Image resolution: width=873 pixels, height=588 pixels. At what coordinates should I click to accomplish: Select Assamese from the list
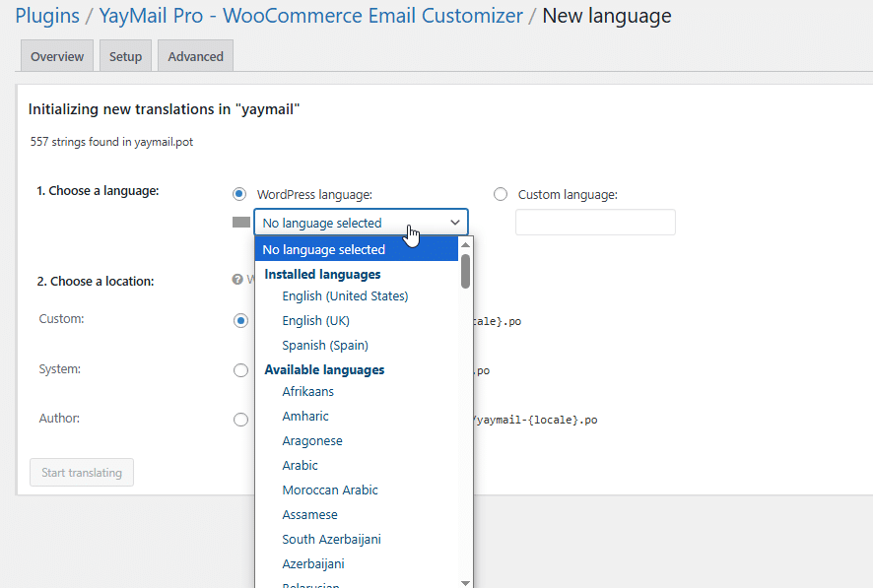coord(309,514)
